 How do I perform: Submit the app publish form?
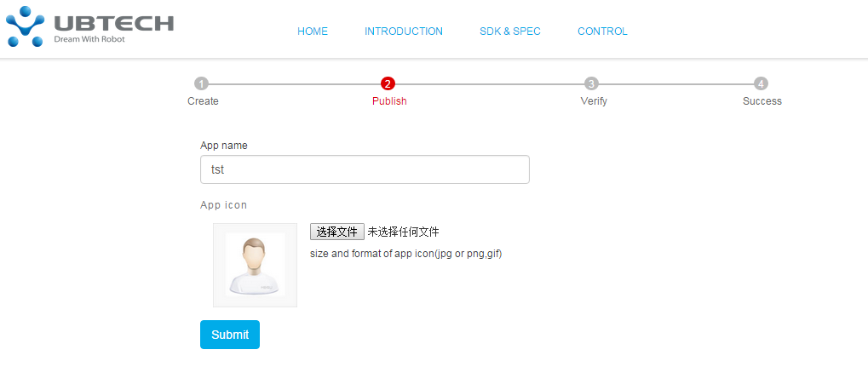230,335
